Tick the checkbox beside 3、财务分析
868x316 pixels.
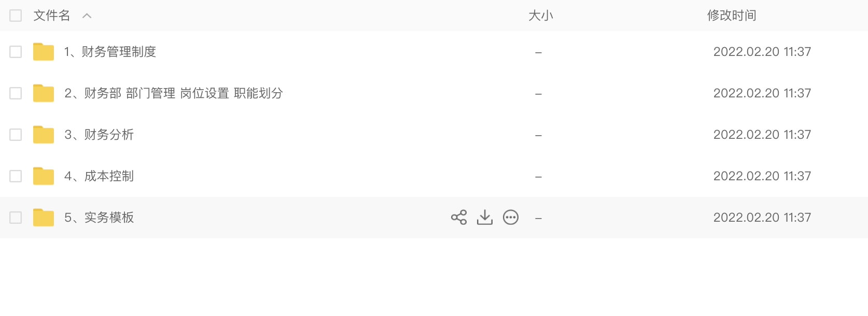click(x=16, y=135)
